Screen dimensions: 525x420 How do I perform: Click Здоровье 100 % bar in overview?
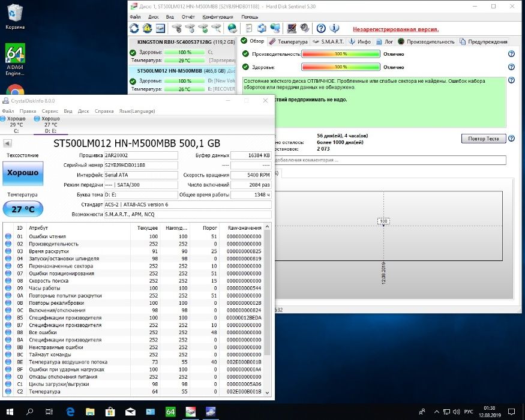point(341,67)
